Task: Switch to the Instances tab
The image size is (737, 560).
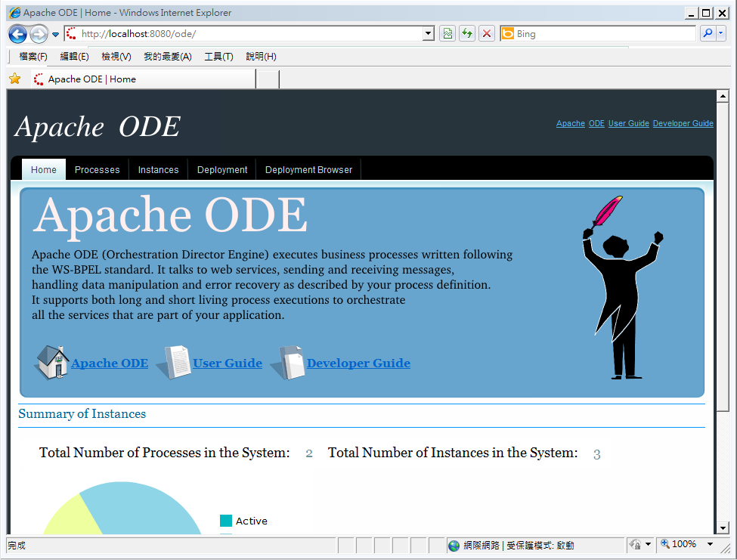Action: tap(159, 169)
